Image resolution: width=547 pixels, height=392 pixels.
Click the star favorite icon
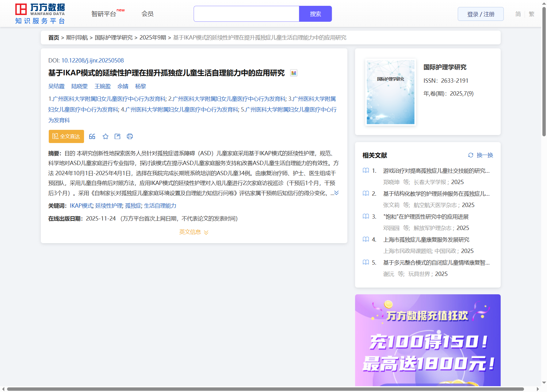click(105, 137)
